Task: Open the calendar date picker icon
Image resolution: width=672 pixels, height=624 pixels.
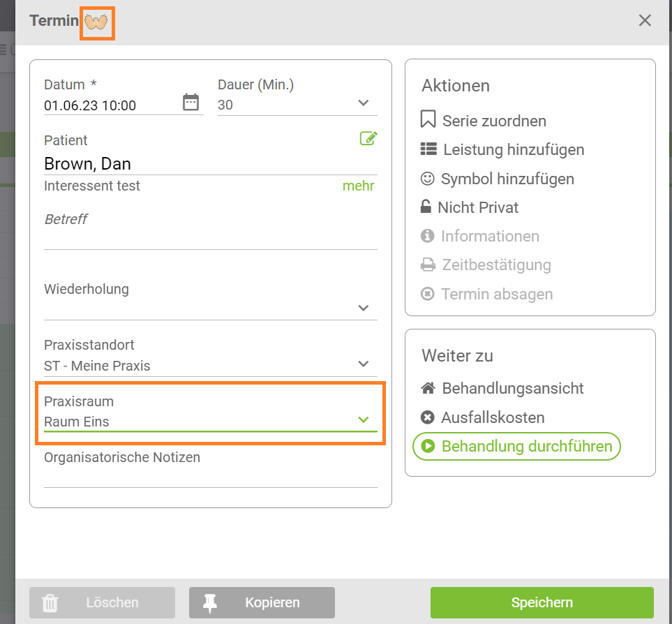Action: coord(191,103)
